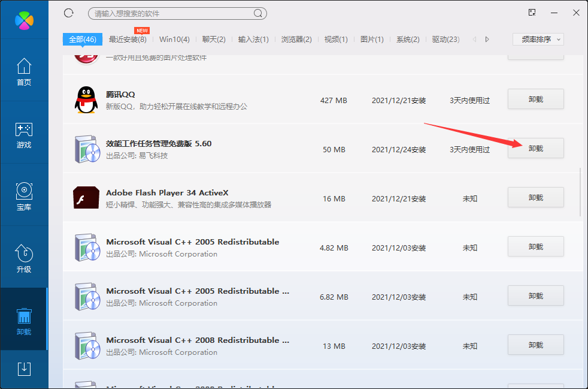Switch to 最近安装(8) tab
The height and width of the screenshot is (389, 588).
coord(128,40)
